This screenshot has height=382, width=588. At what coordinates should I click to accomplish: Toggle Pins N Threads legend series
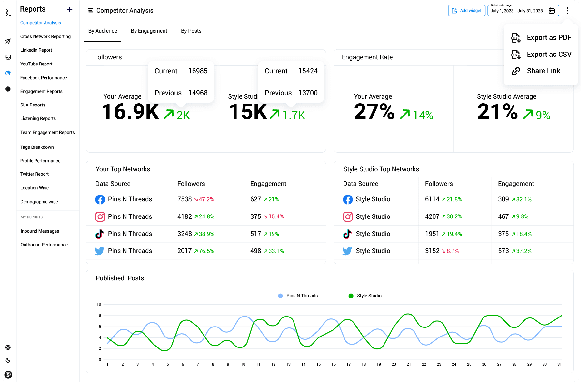pyautogui.click(x=298, y=296)
